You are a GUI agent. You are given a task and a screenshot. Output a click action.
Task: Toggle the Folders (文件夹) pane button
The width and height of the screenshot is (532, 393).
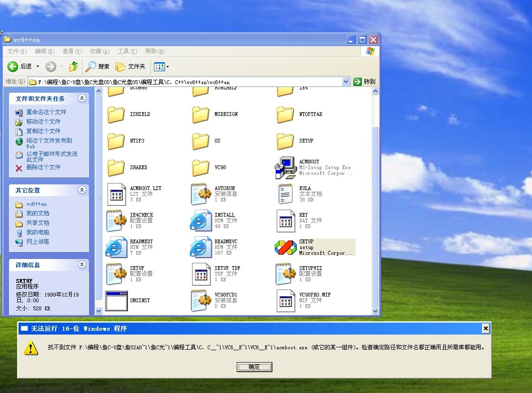click(x=131, y=67)
